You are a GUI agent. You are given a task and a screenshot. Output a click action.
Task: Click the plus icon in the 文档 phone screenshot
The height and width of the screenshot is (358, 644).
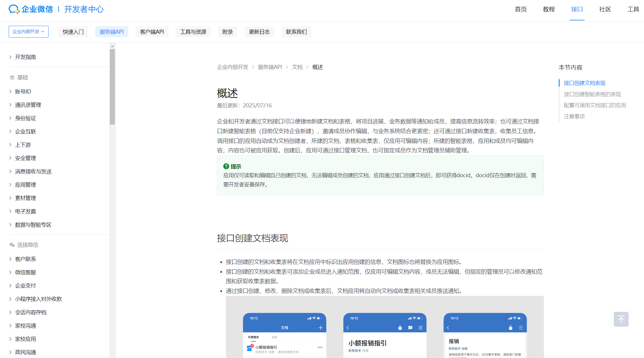320,328
